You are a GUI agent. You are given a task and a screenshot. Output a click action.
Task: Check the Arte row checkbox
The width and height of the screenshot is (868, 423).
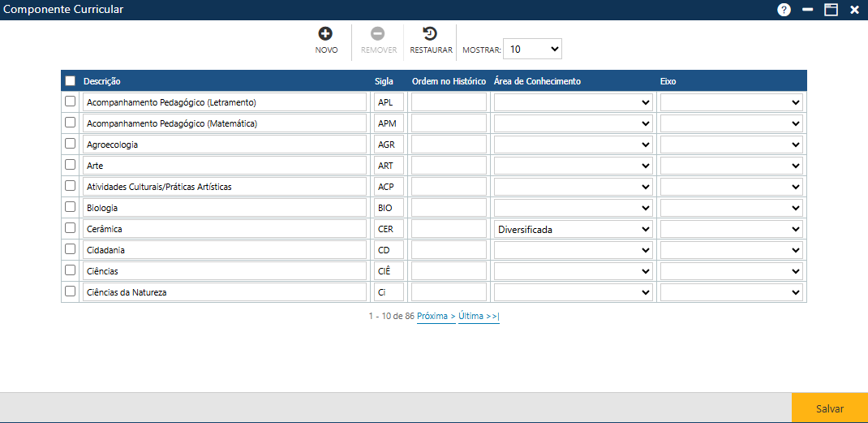[71, 165]
